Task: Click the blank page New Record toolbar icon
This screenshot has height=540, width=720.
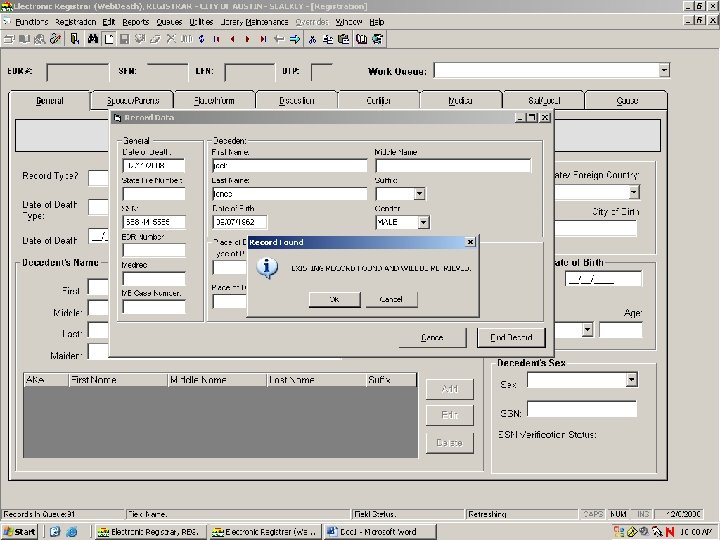Action: (109, 39)
